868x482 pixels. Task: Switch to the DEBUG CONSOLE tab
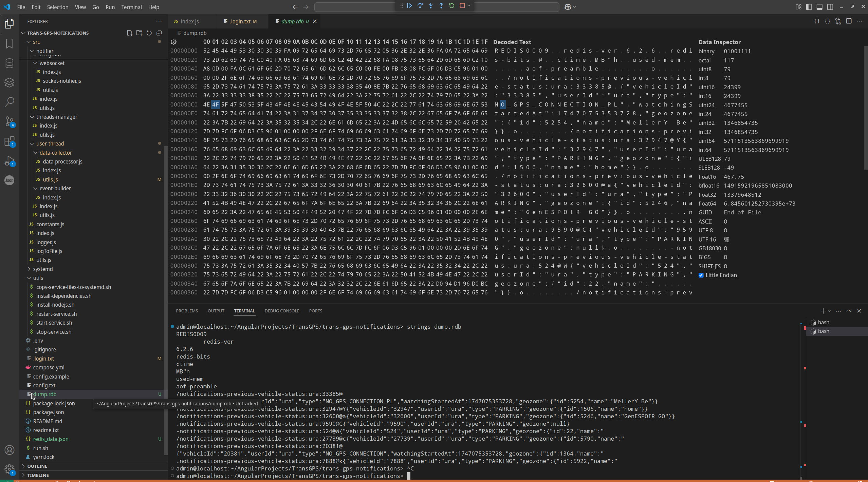282,311
